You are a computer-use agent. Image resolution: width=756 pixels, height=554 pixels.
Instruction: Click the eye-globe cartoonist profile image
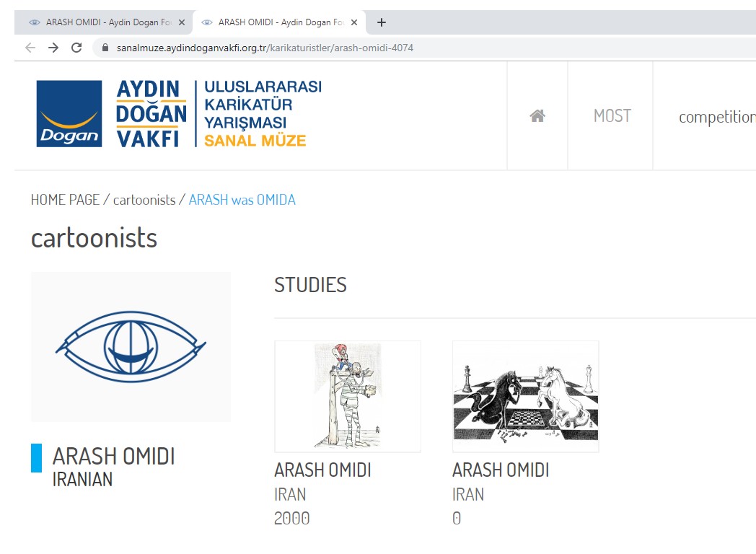click(131, 347)
